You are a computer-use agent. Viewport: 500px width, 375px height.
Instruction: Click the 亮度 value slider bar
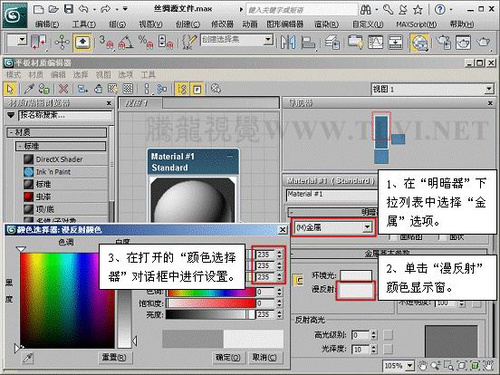coord(210,314)
